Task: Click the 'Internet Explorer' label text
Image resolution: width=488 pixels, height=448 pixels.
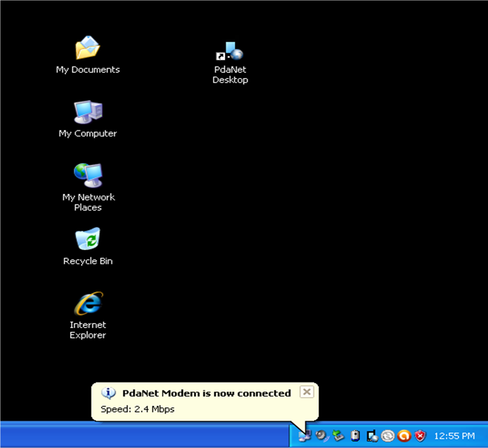Action: click(88, 330)
